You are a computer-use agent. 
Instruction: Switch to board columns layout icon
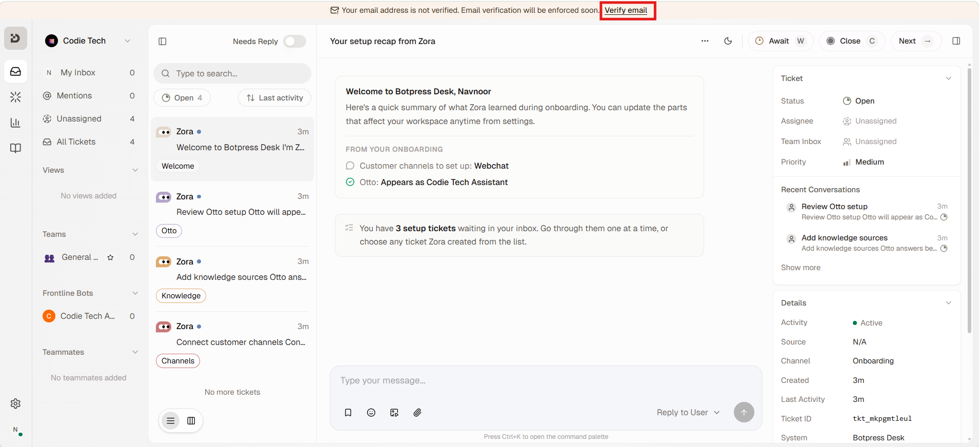[x=191, y=421]
